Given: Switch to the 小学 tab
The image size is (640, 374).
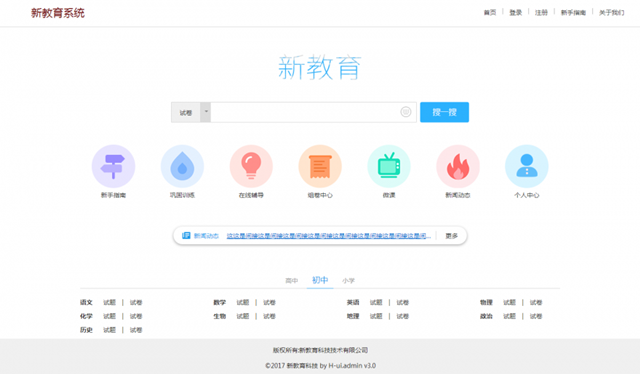Looking at the screenshot, I should (x=349, y=280).
